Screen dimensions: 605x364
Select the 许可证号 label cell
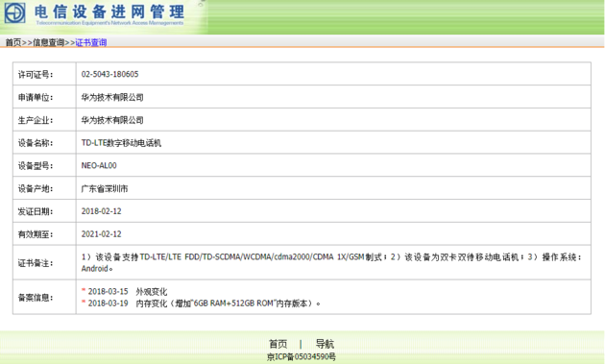[x=44, y=74]
